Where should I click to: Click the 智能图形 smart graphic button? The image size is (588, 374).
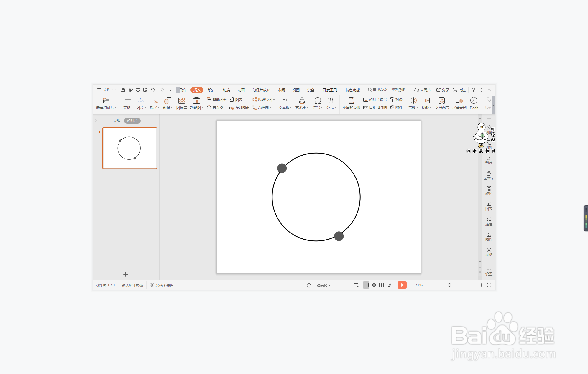click(217, 100)
